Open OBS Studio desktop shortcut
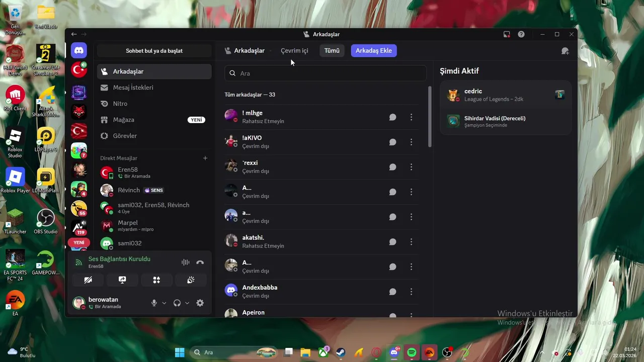The image size is (644, 362). click(x=46, y=222)
